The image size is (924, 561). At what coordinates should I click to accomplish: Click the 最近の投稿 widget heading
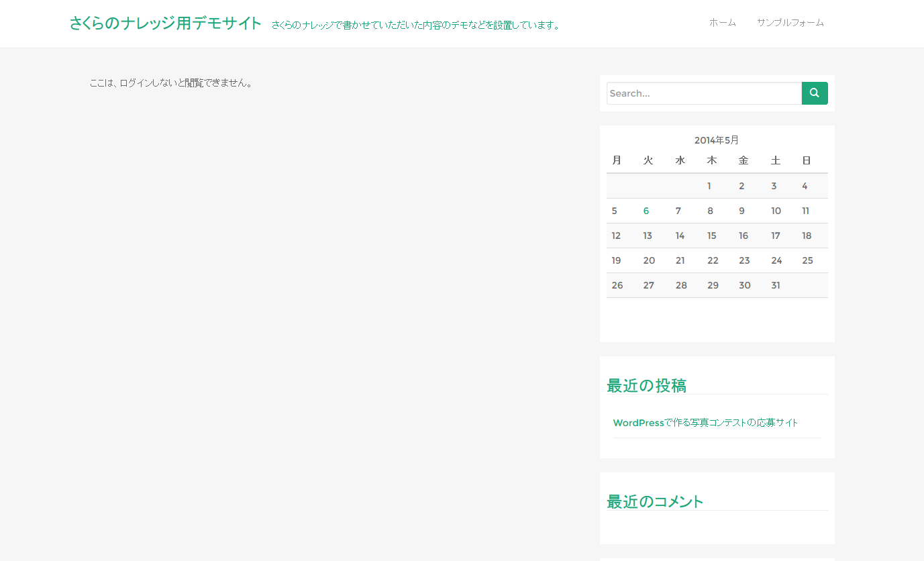tap(646, 386)
